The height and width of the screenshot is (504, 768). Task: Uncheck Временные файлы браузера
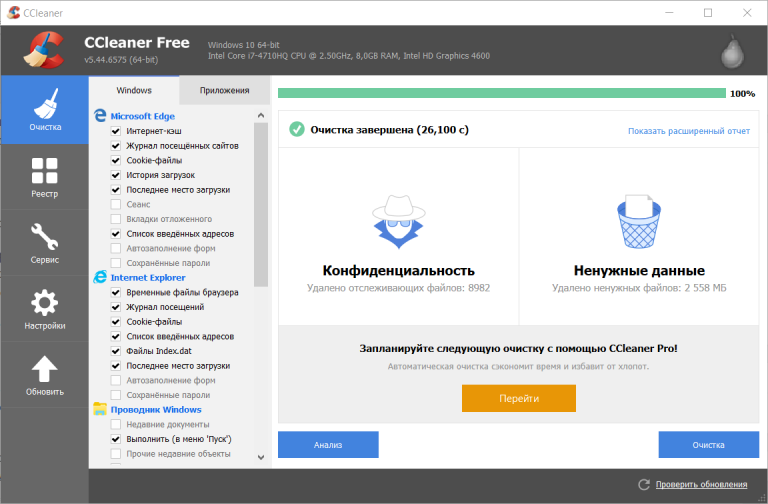(116, 292)
